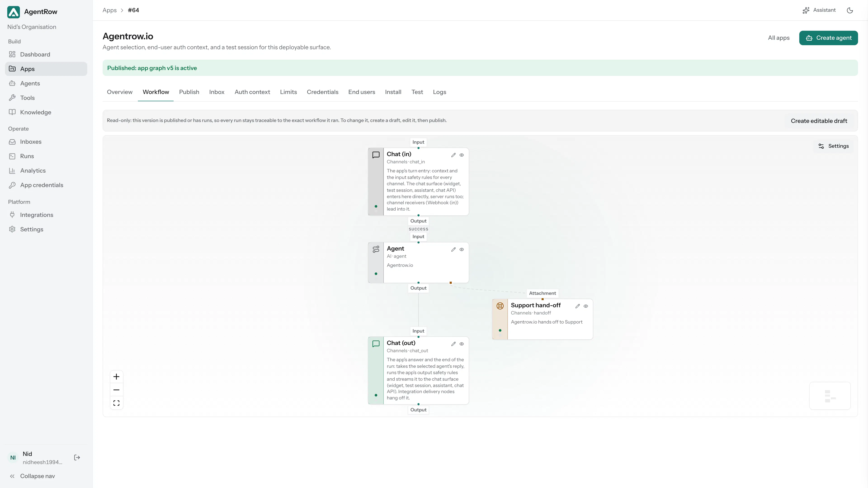Click Create editable draft button
The width and height of the screenshot is (868, 488).
(x=819, y=121)
